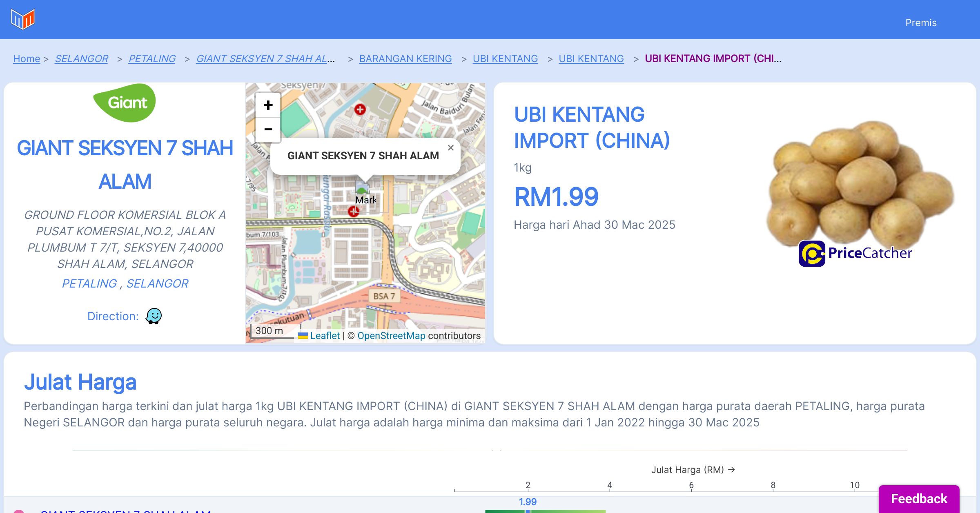Screen dimensions: 980x513
Task: Open the OpenStreetMap link
Action: point(391,336)
